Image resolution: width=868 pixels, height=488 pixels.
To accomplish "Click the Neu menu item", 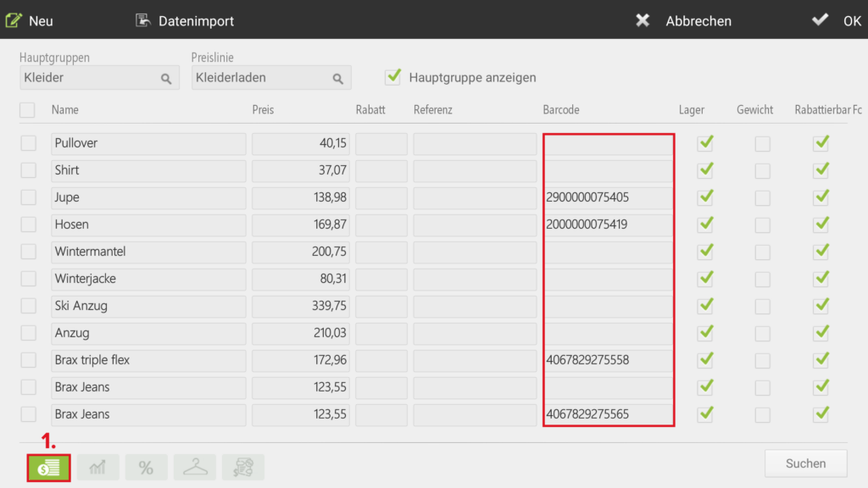I will (30, 21).
